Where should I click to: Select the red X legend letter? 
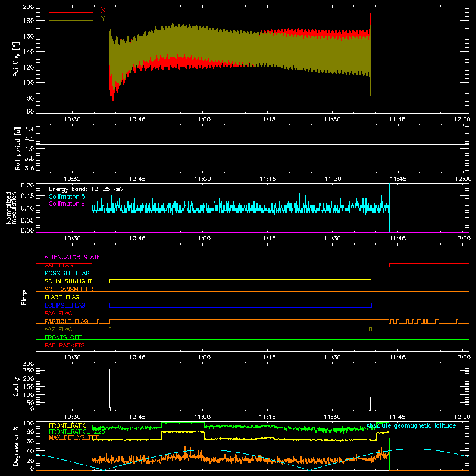103,11
